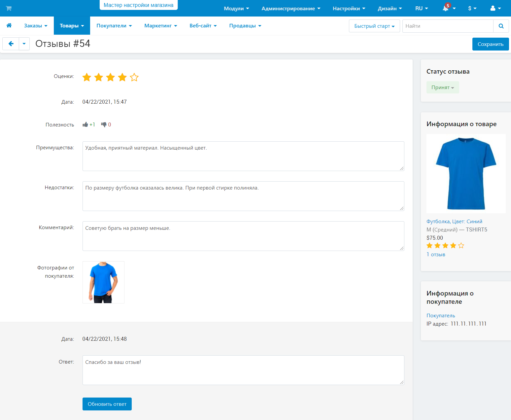Open the customer photo thumbnail

point(103,282)
